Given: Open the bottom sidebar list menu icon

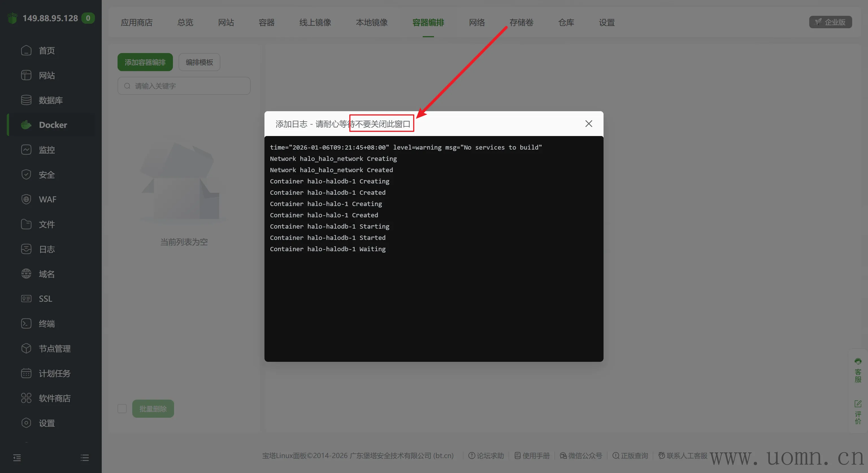Looking at the screenshot, I should pyautogui.click(x=84, y=457).
